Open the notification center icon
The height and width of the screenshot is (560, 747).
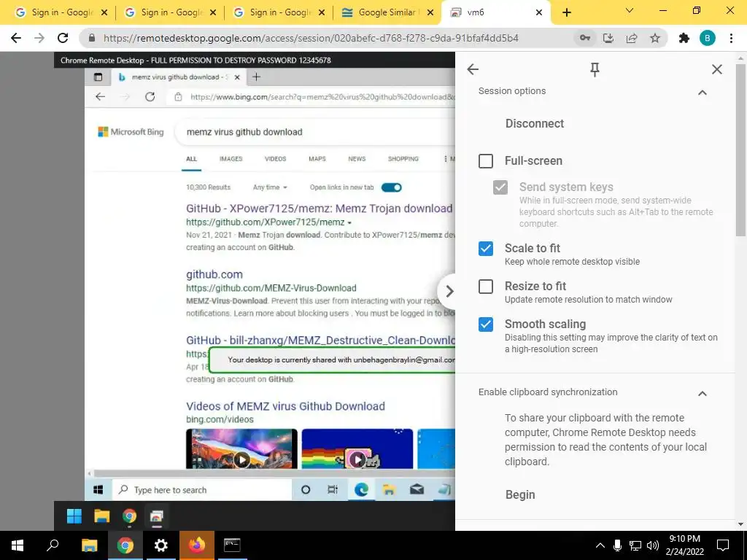click(723, 545)
